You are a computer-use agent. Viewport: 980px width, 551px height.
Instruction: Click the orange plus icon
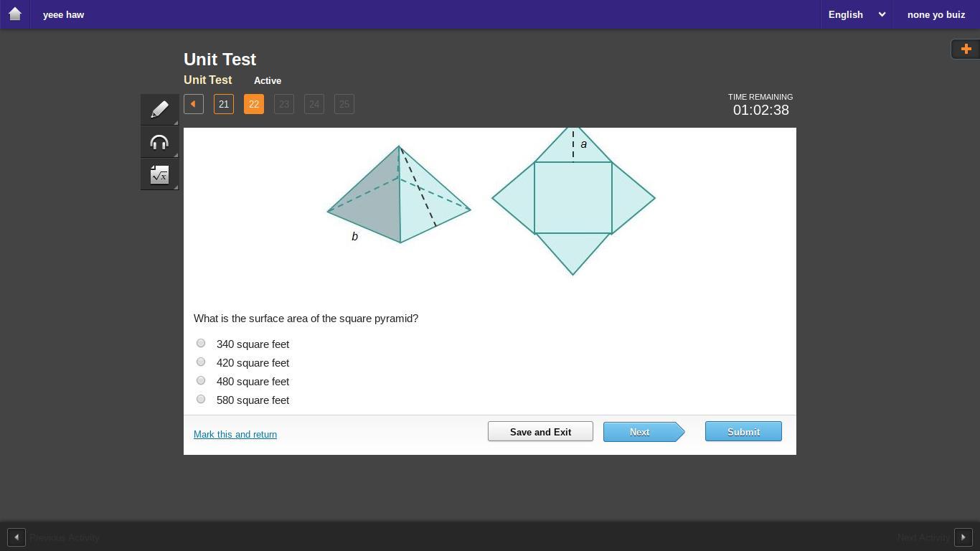(966, 49)
